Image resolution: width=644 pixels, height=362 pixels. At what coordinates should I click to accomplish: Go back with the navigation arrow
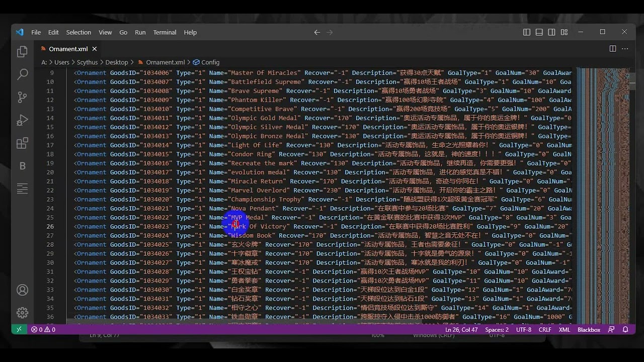(x=317, y=32)
